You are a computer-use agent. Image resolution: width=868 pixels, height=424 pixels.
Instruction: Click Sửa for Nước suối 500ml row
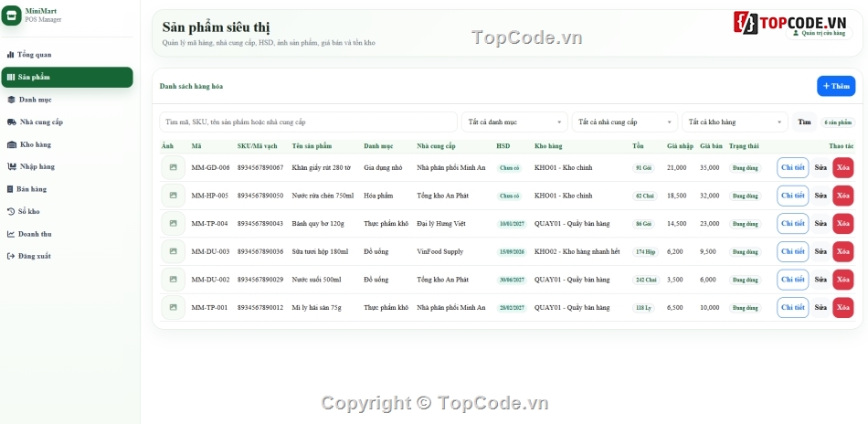point(820,280)
